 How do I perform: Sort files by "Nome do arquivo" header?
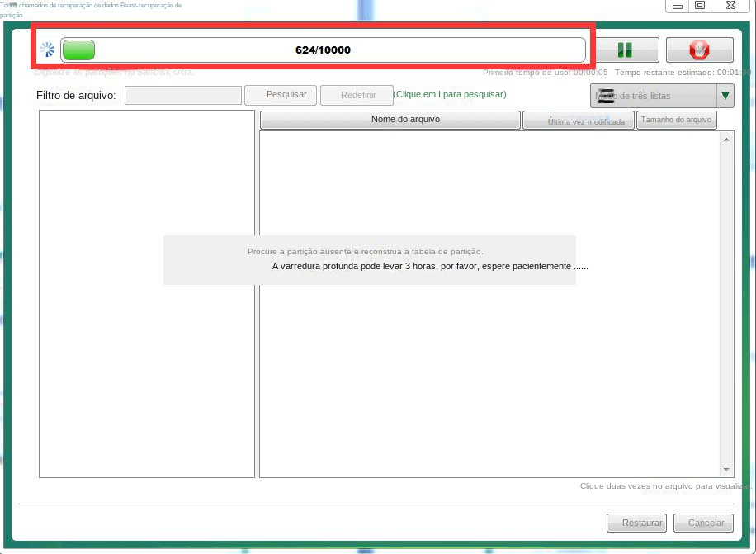[x=390, y=120]
